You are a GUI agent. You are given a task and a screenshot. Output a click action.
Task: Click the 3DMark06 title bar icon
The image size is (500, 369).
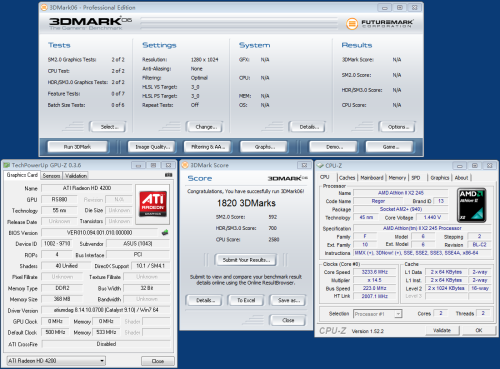(x=44, y=7)
